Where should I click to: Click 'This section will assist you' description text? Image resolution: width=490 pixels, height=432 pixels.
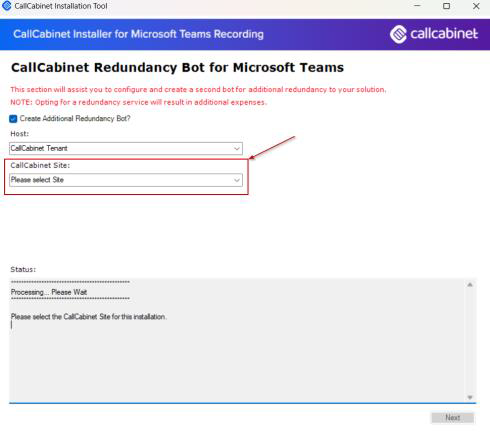pyautogui.click(x=198, y=89)
